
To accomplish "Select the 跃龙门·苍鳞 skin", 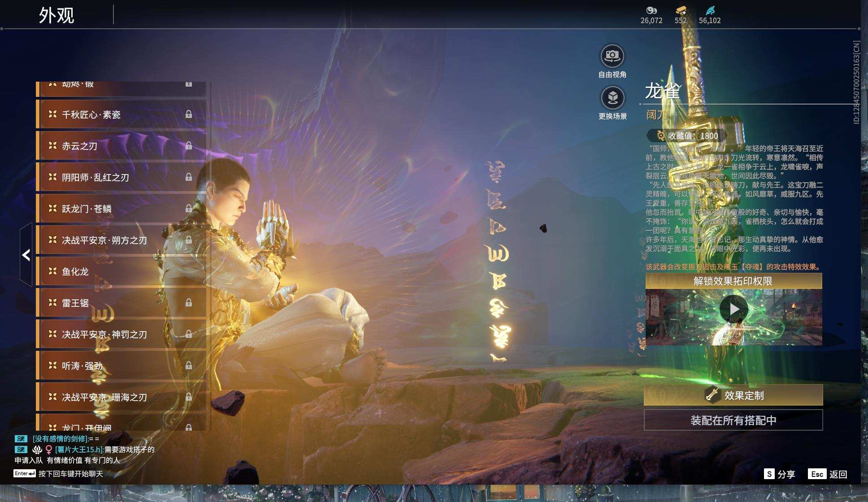I will click(x=121, y=209).
